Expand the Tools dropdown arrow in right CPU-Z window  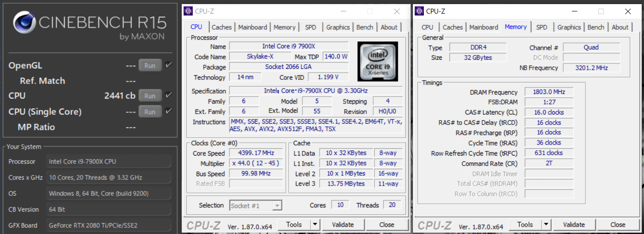point(546,224)
